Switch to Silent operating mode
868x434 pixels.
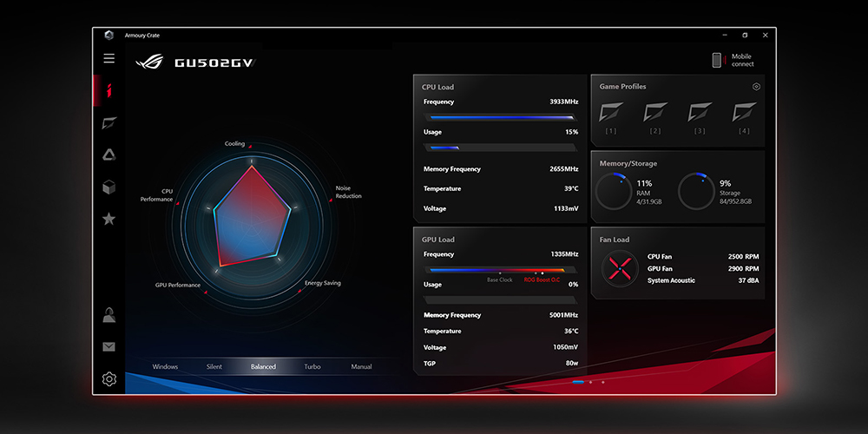[214, 366]
